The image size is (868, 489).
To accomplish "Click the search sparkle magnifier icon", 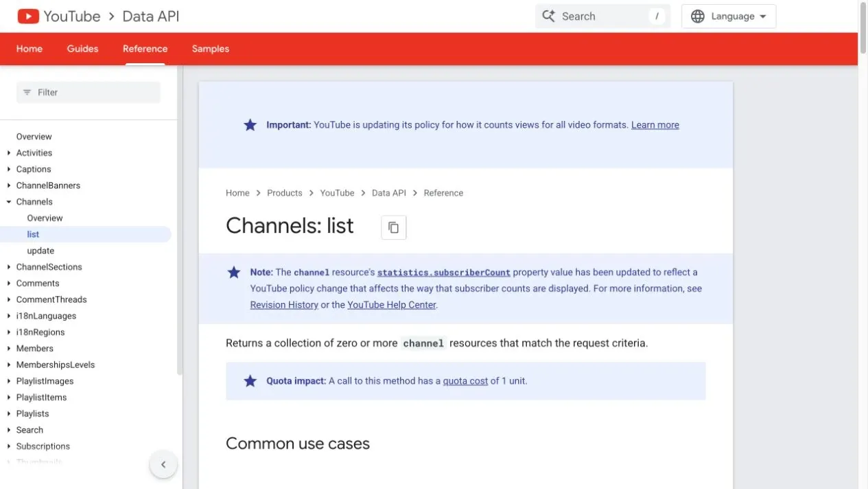I will point(548,16).
